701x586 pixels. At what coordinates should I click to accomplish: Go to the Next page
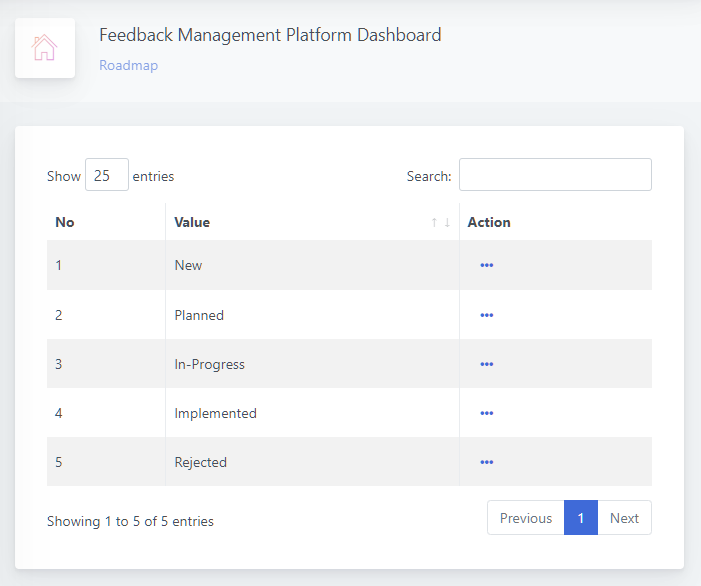pos(624,518)
